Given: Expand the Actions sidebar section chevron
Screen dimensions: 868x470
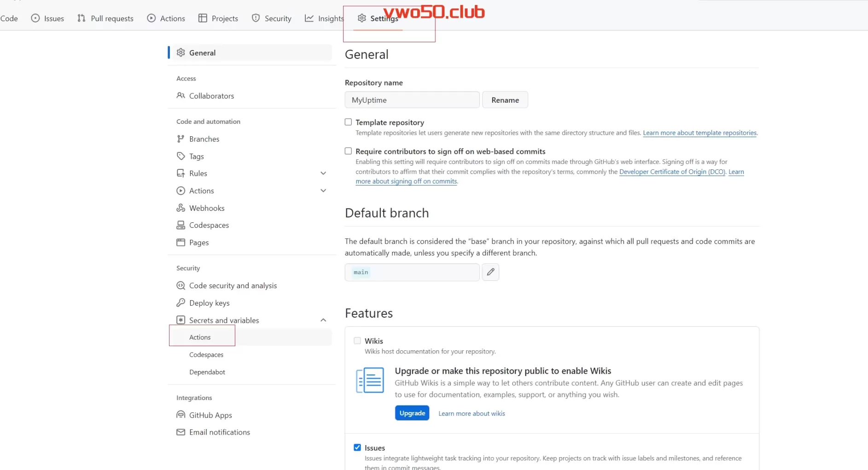Looking at the screenshot, I should 323,191.
